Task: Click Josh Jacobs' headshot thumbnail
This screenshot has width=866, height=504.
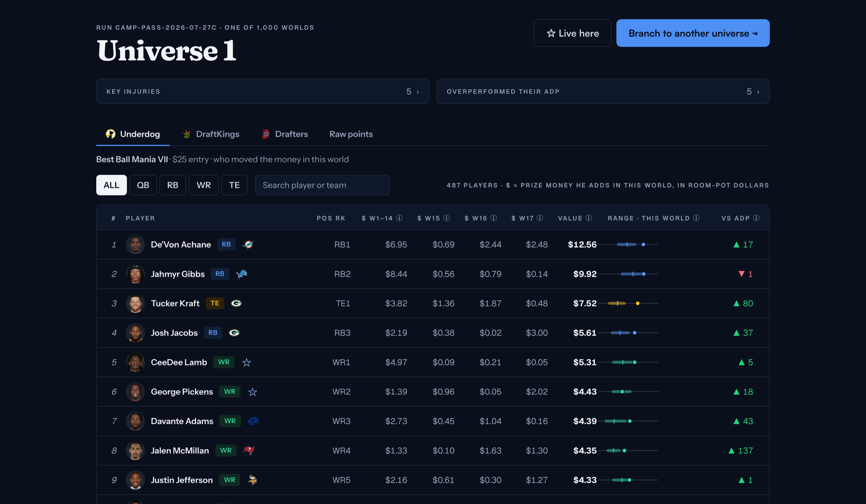Action: coord(135,333)
